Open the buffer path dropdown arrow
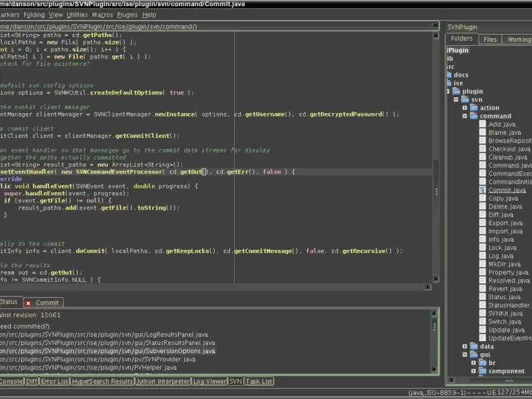The image size is (532, 399). [436, 26]
